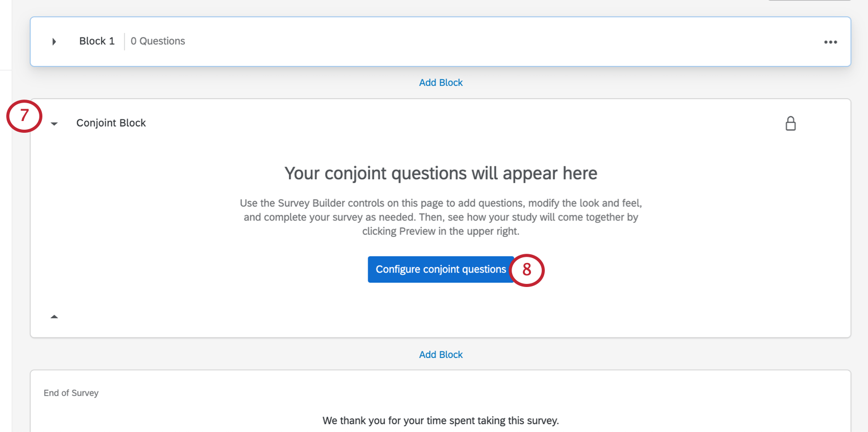Click the padlock icon to unlock the block
The width and height of the screenshot is (868, 432).
791,123
